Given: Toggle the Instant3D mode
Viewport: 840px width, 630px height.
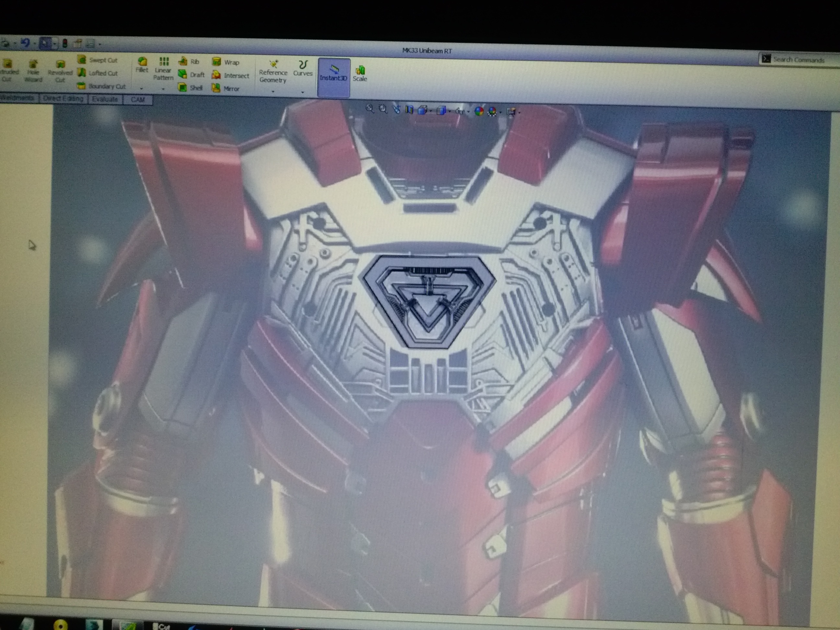Looking at the screenshot, I should (333, 77).
